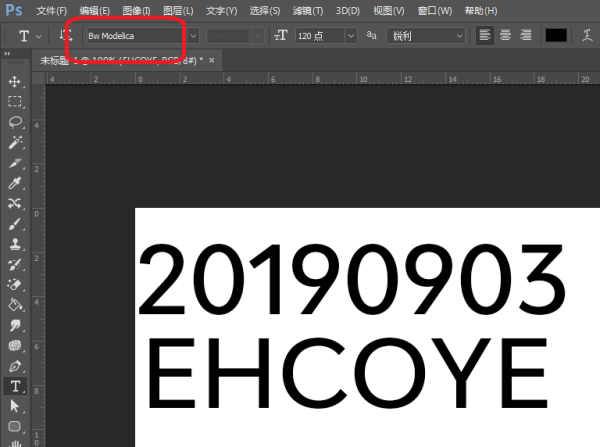Screen dimensions: 600x447
Task: Close the 未标题-1 document tab
Action: pos(212,60)
